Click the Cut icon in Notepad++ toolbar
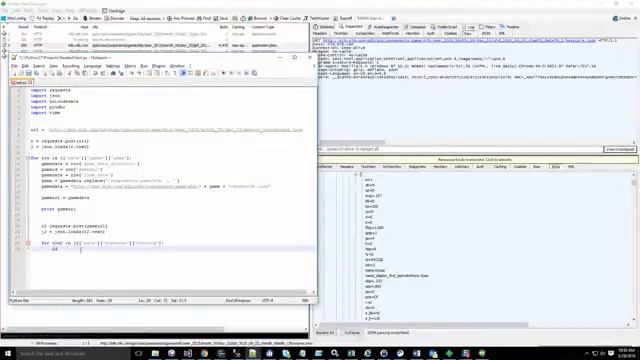 coord(69,73)
